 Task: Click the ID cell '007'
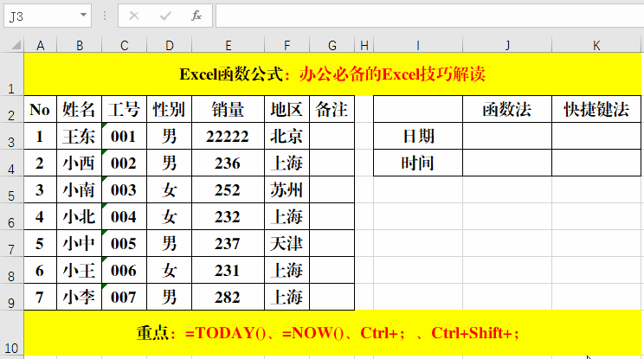click(124, 297)
